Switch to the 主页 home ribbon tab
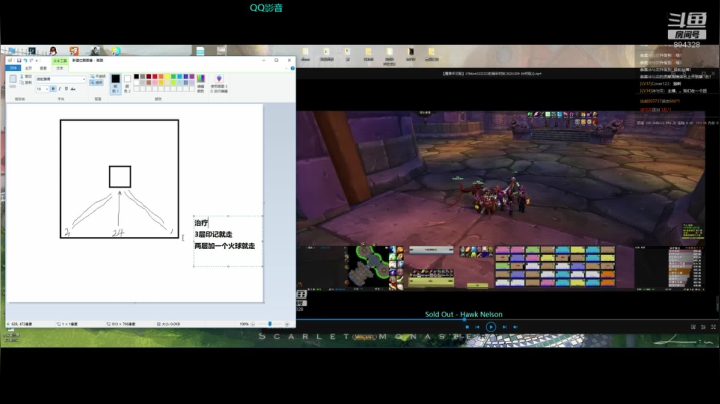 [28, 68]
